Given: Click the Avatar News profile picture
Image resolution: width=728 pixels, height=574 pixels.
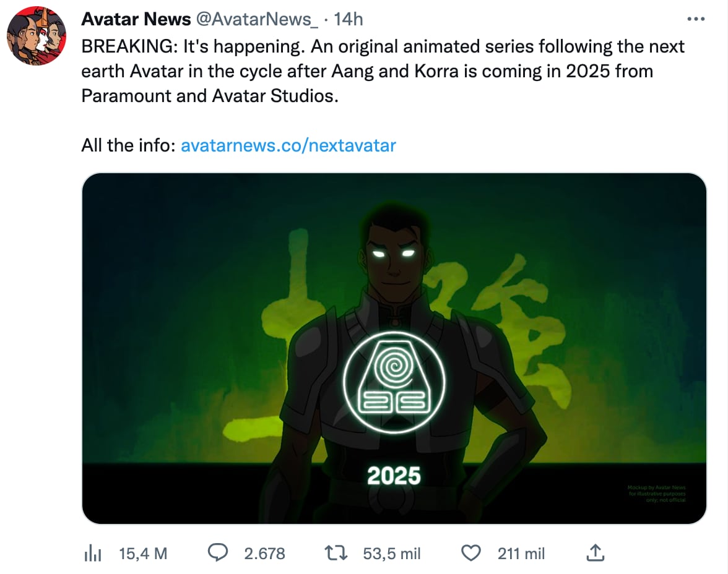Looking at the screenshot, I should [x=37, y=36].
